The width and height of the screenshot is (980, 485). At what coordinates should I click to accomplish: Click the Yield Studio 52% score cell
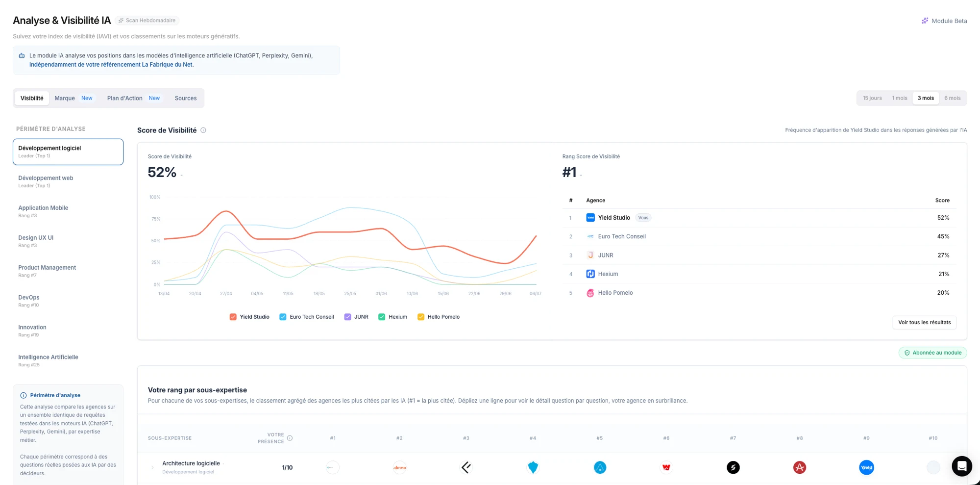tap(943, 218)
